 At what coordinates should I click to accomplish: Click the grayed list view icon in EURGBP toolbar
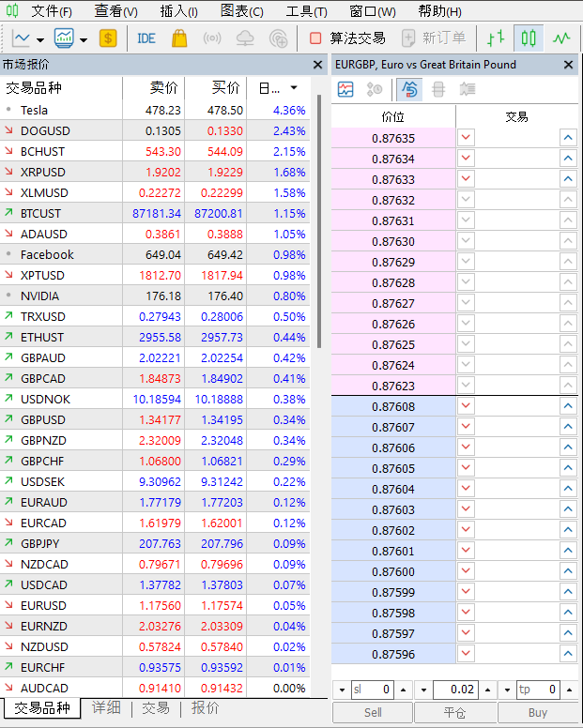(x=468, y=89)
